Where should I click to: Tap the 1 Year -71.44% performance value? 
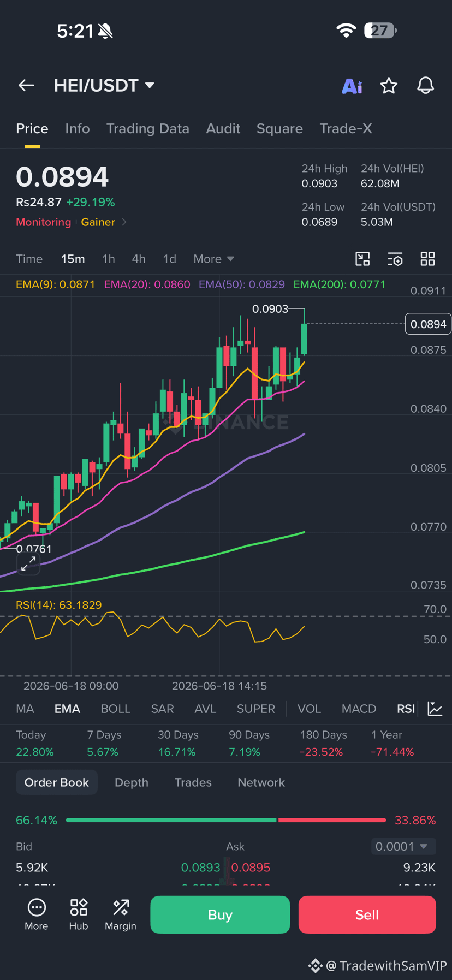pos(392,752)
